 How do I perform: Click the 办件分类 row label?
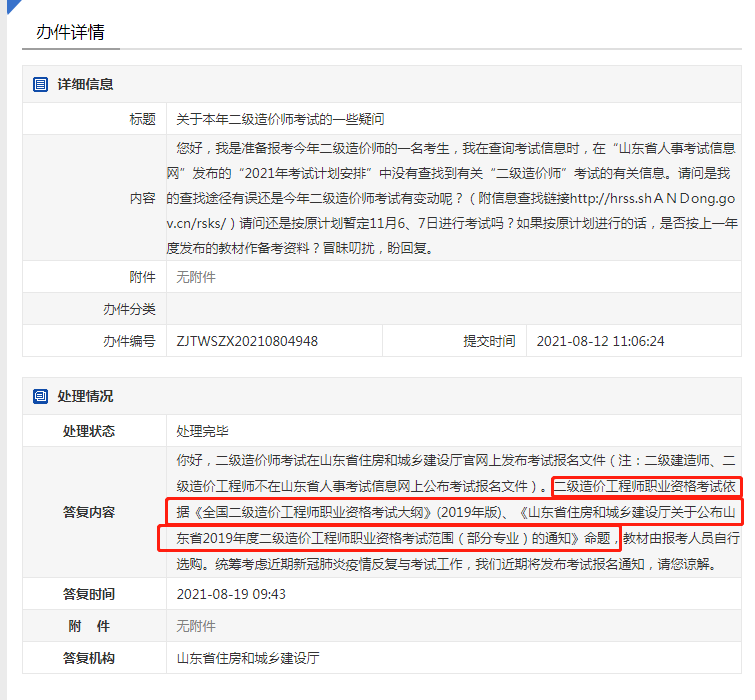129,309
